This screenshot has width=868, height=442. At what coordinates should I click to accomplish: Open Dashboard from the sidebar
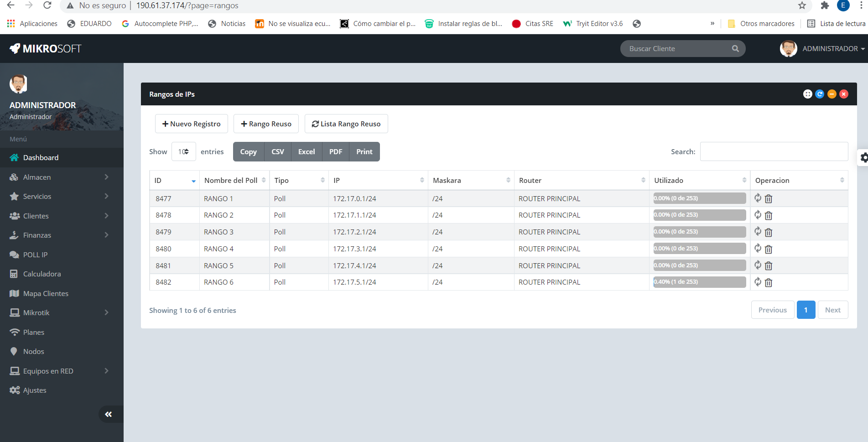coord(62,157)
